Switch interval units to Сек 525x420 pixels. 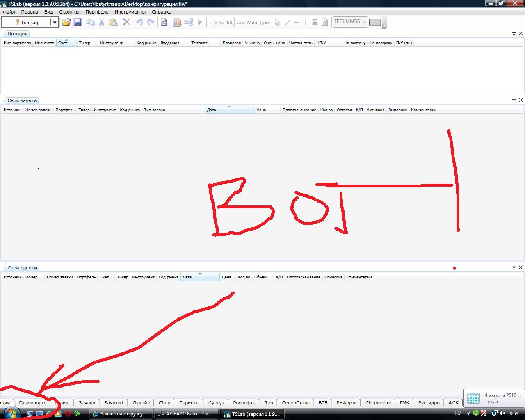[x=241, y=22]
